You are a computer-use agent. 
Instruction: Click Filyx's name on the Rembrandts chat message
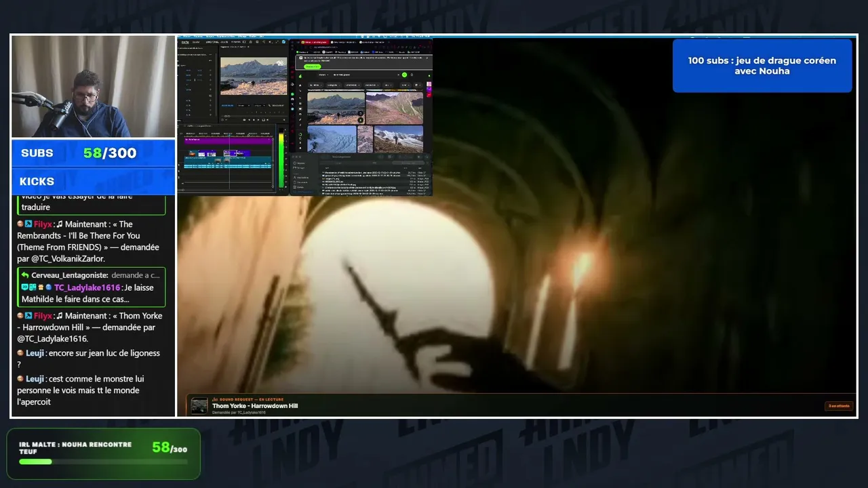(x=43, y=224)
